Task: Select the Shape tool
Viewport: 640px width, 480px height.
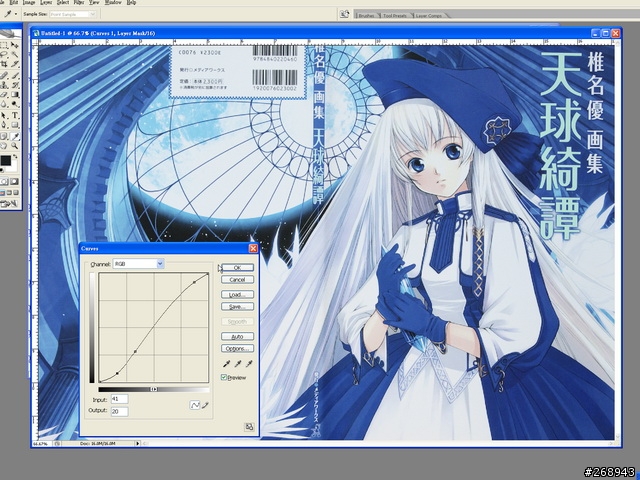Action: [x=15, y=124]
